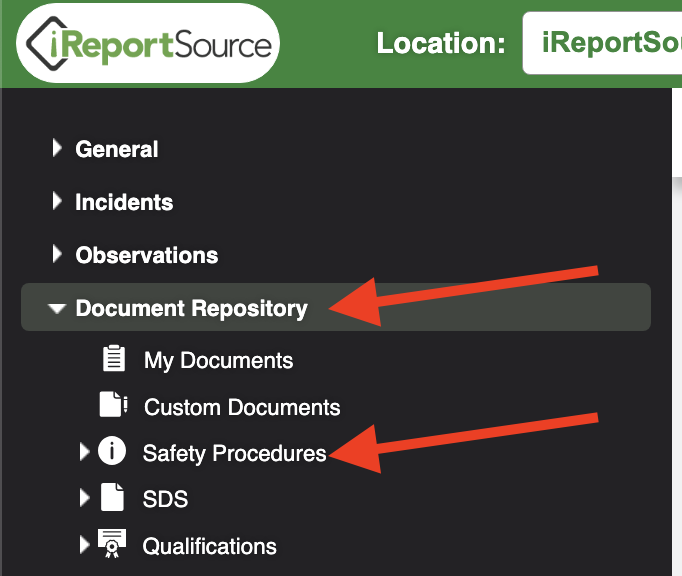Open the Observations menu item
This screenshot has width=682, height=576.
click(x=147, y=255)
